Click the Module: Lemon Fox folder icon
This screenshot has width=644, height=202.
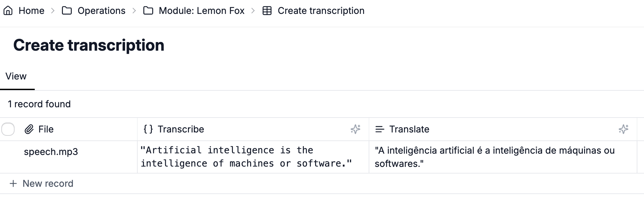[148, 11]
